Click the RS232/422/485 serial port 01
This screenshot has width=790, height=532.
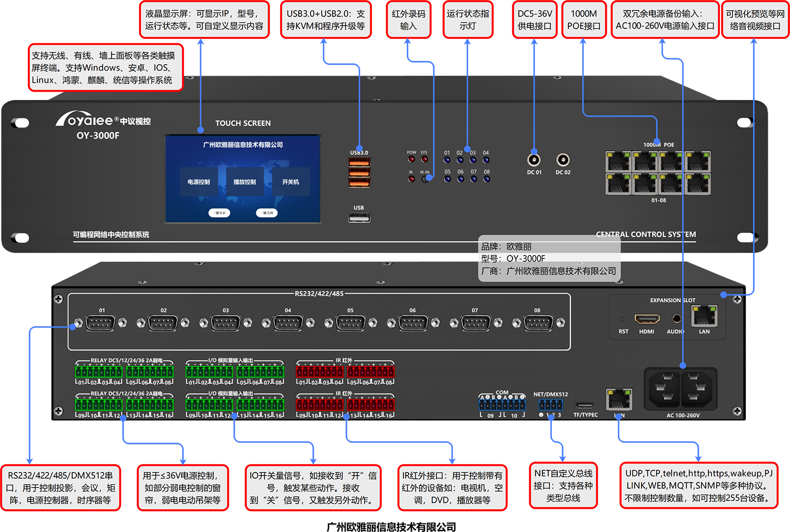[101, 323]
